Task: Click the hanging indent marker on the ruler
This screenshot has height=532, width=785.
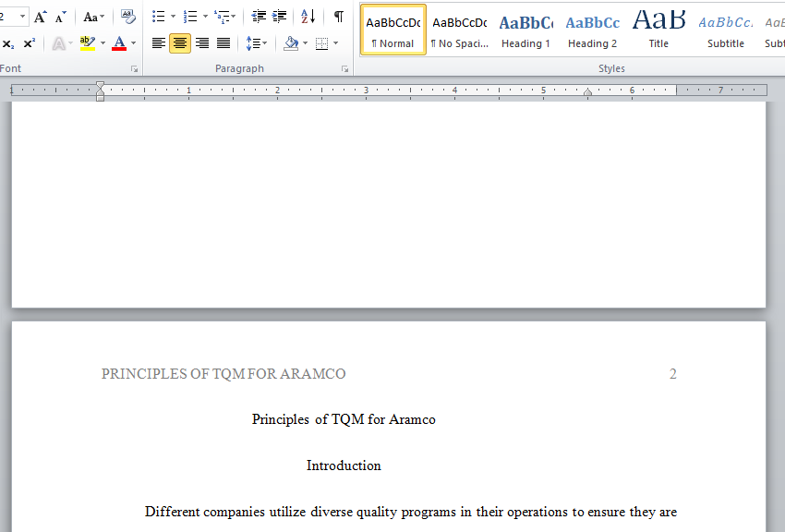Action: 100,92
